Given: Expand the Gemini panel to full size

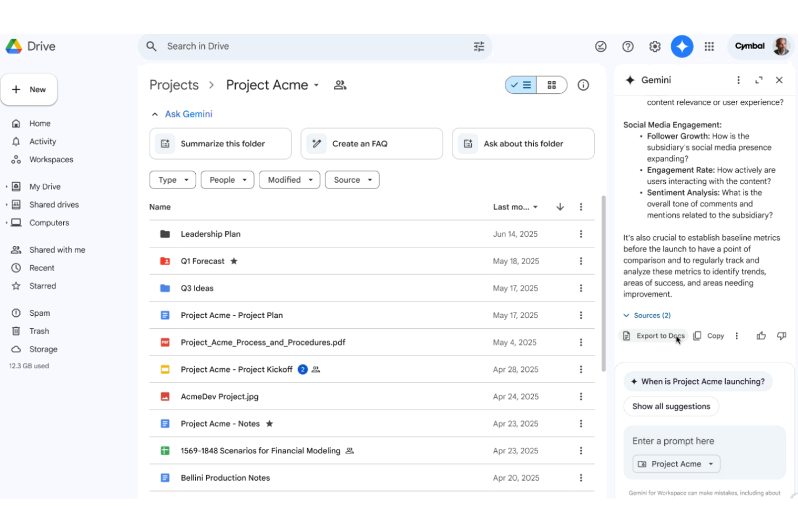Looking at the screenshot, I should (x=759, y=80).
